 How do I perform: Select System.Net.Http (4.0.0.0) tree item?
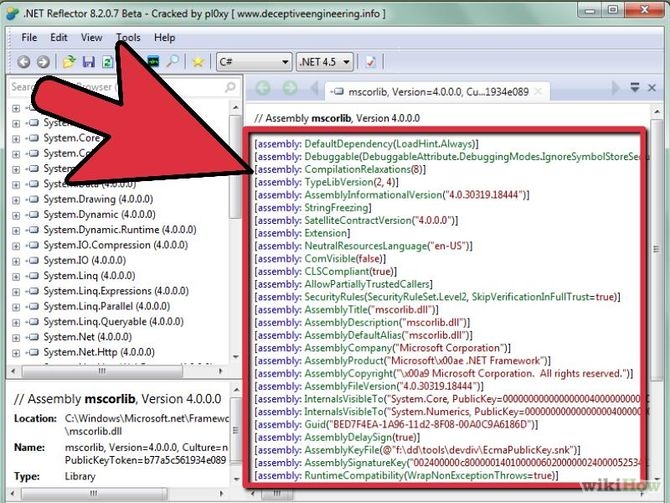point(99,353)
